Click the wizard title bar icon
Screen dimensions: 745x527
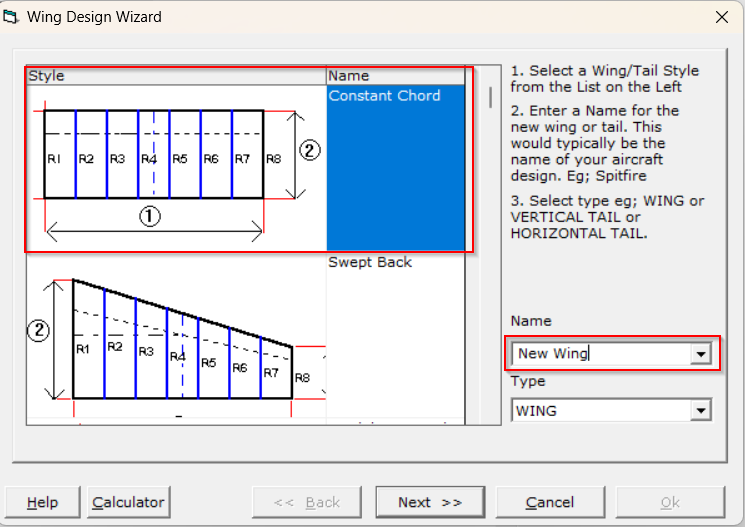tap(10, 17)
